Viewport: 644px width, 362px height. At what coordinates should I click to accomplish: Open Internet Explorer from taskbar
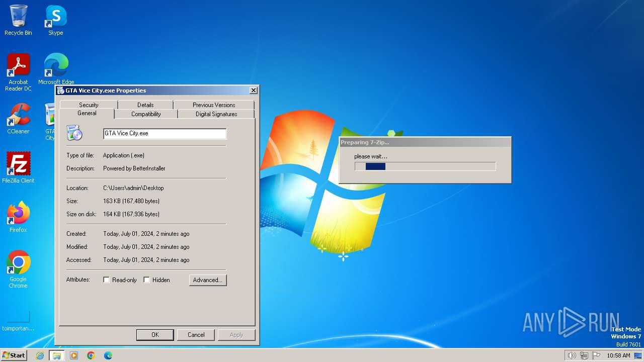click(40, 355)
